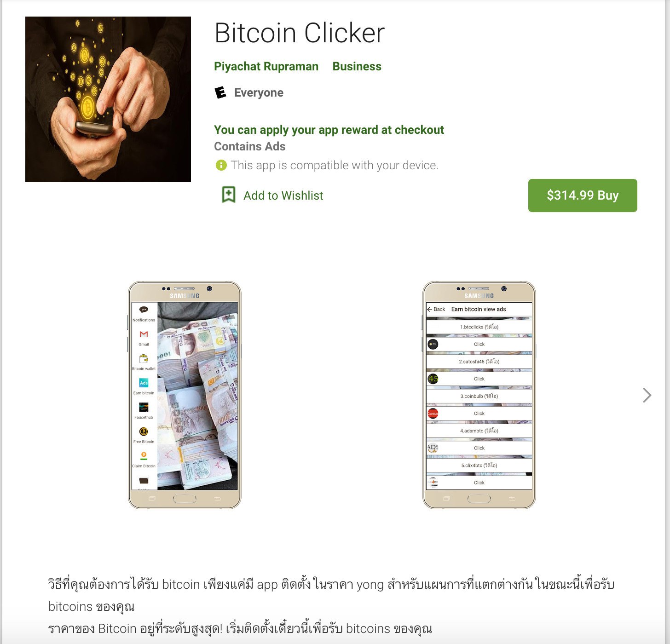
Task: Click the Gmail icon in first screenshot
Action: tap(144, 334)
